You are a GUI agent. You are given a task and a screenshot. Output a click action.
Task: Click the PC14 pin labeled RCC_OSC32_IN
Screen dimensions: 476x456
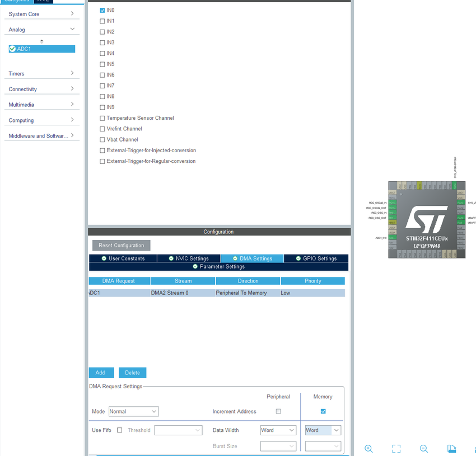tap(393, 203)
